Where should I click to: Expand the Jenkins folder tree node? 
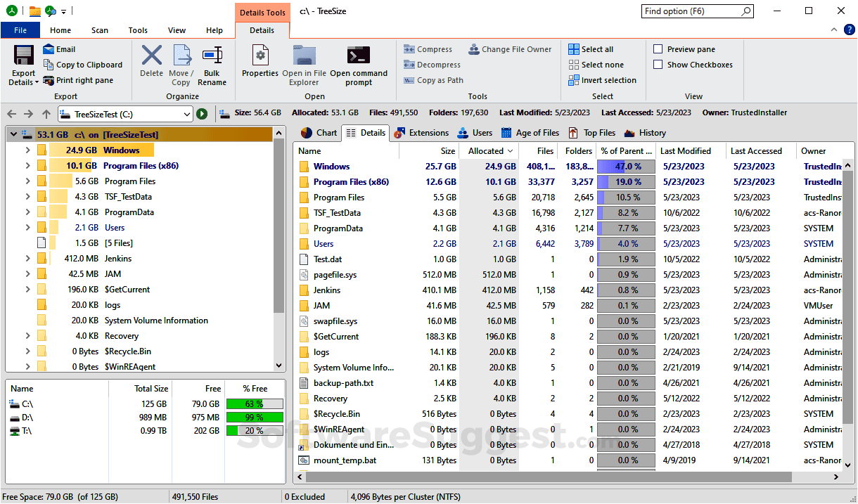27,259
